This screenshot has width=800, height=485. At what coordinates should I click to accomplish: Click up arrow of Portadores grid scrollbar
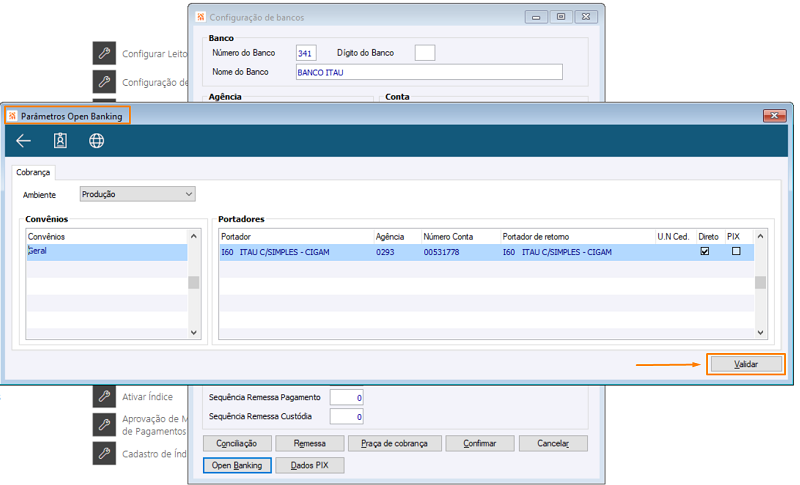(760, 236)
